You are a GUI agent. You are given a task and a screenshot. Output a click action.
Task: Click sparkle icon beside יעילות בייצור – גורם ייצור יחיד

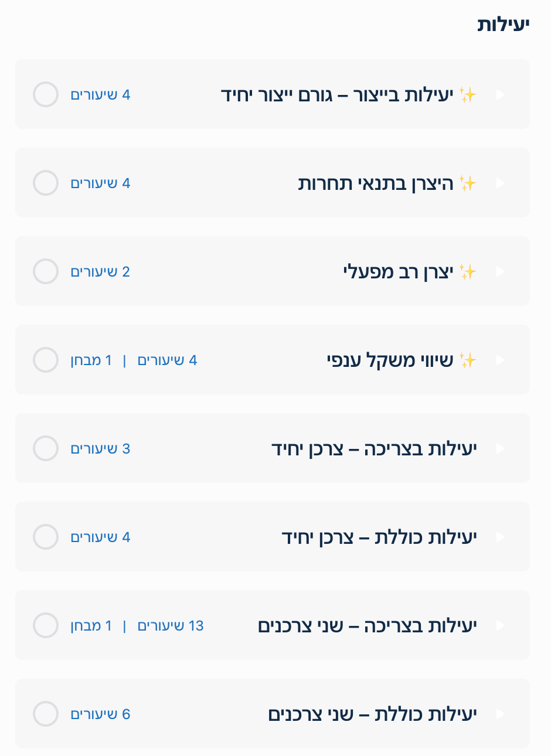(468, 95)
